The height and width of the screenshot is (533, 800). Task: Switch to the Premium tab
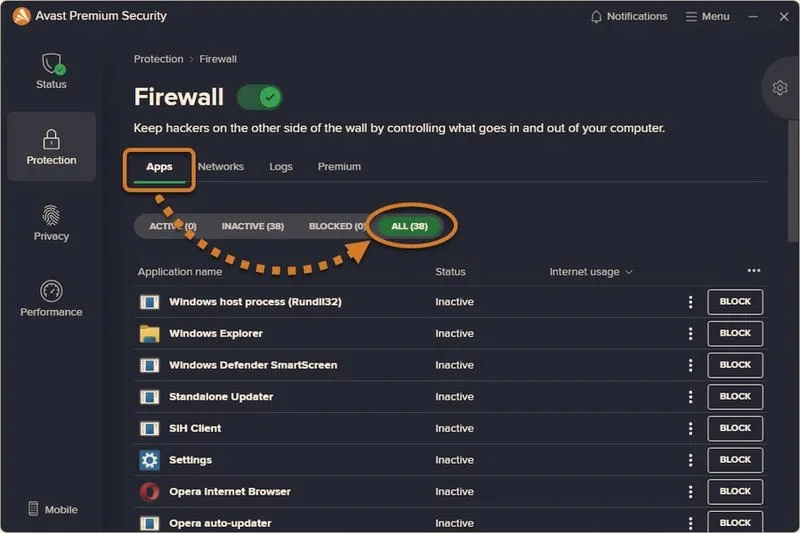tap(339, 167)
